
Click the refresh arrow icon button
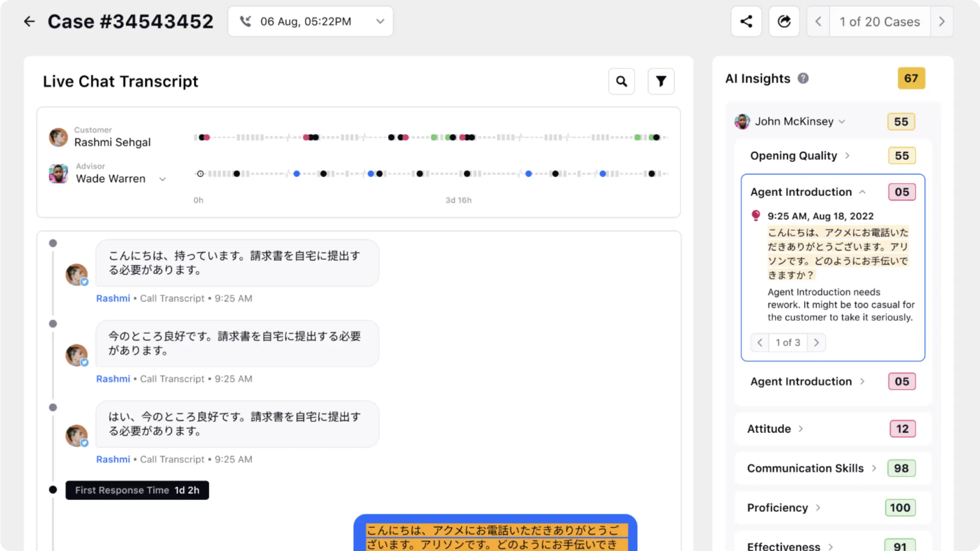[x=784, y=21]
